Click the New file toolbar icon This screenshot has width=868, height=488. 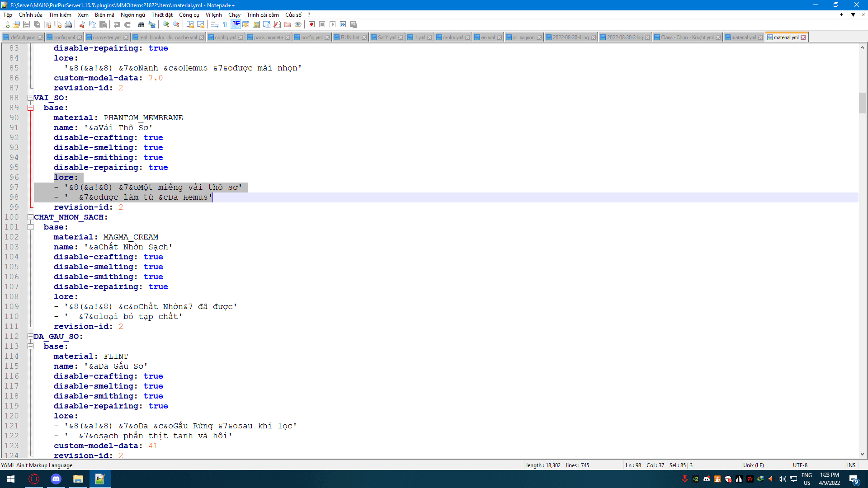[x=6, y=24]
